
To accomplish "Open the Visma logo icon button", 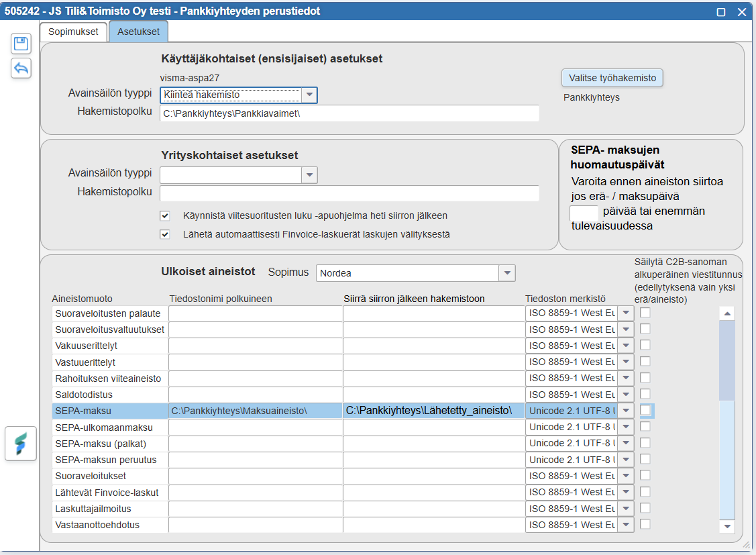I will click(21, 444).
